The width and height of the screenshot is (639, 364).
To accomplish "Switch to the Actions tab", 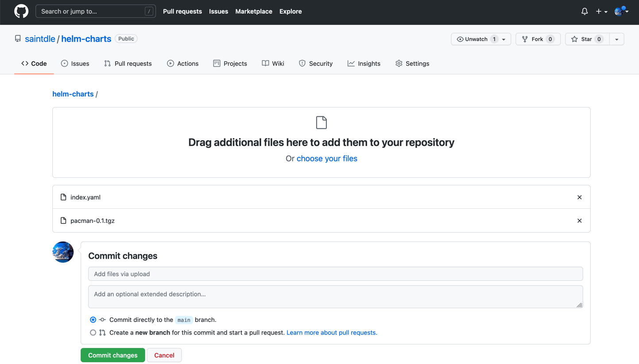I will (183, 64).
